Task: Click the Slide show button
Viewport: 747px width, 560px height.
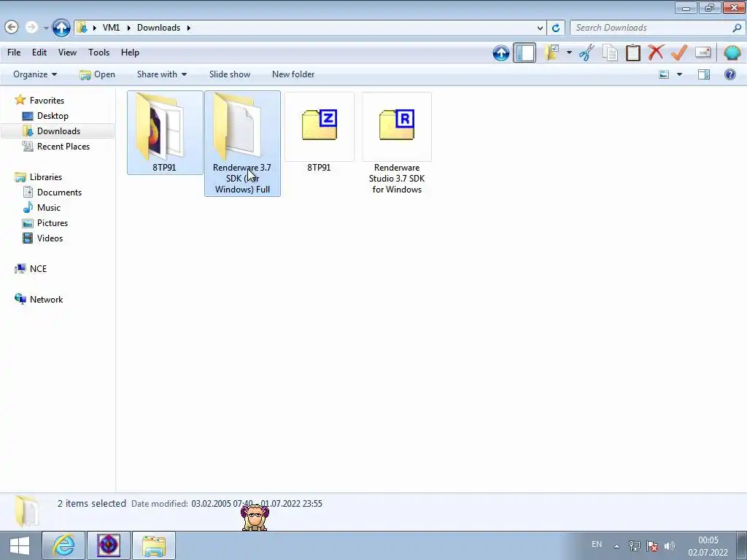Action: click(230, 74)
